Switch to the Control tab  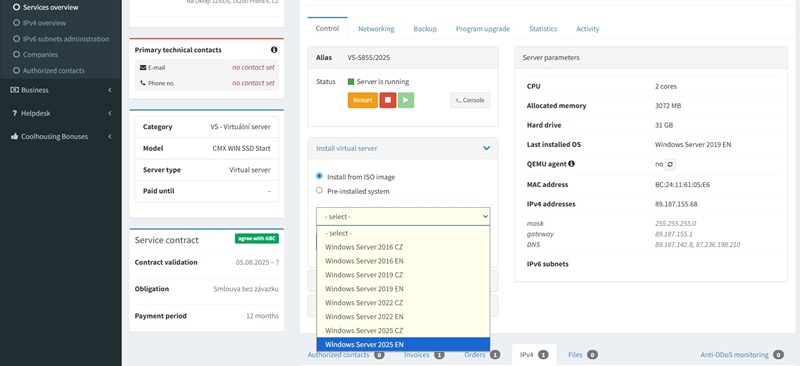328,29
